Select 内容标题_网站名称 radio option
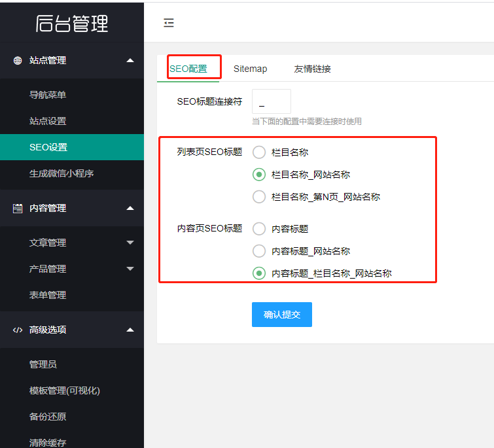Viewport: 494px width, 448px height. [259, 251]
